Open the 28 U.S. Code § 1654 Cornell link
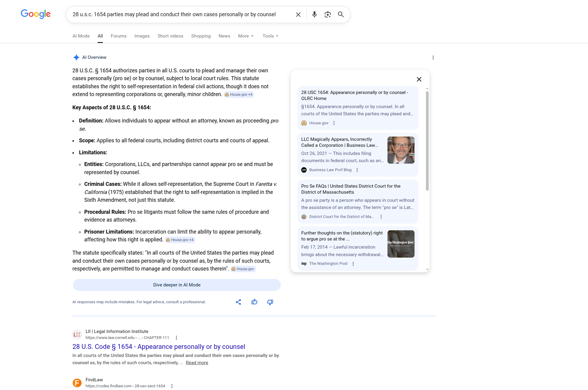Viewport: 588px width, 390px height. 159,347
